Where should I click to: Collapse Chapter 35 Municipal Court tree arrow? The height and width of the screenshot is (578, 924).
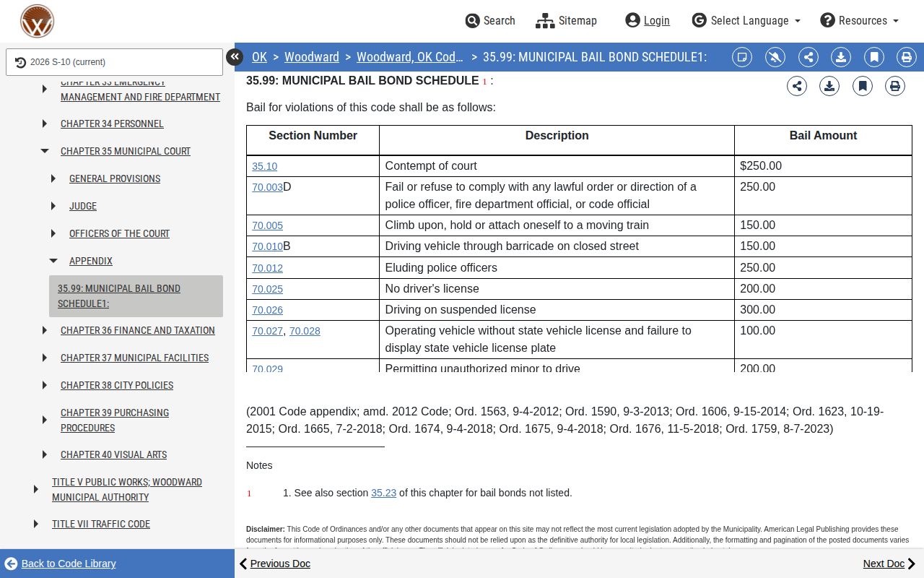tap(45, 151)
